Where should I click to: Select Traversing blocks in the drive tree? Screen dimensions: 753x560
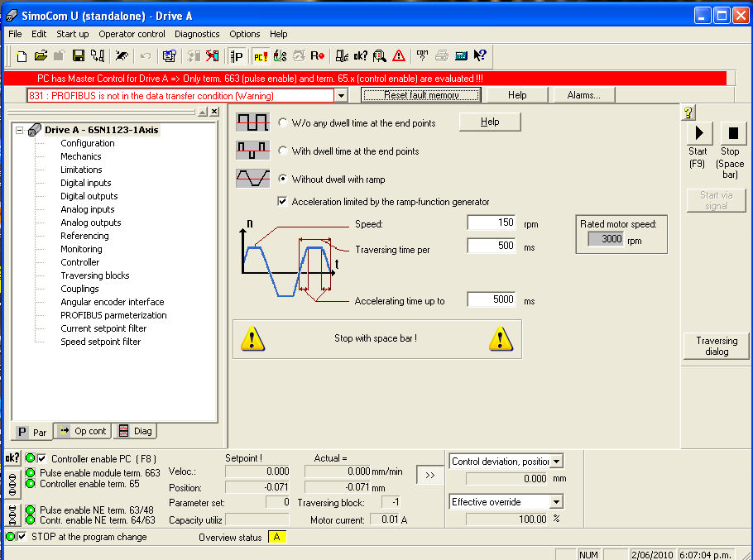click(x=94, y=275)
